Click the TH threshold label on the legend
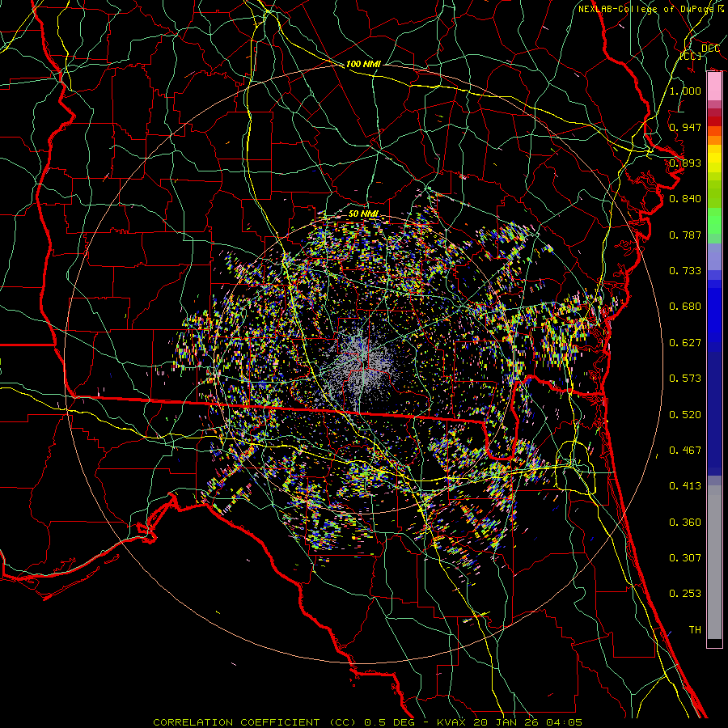Image resolution: width=728 pixels, height=728 pixels. tap(695, 630)
